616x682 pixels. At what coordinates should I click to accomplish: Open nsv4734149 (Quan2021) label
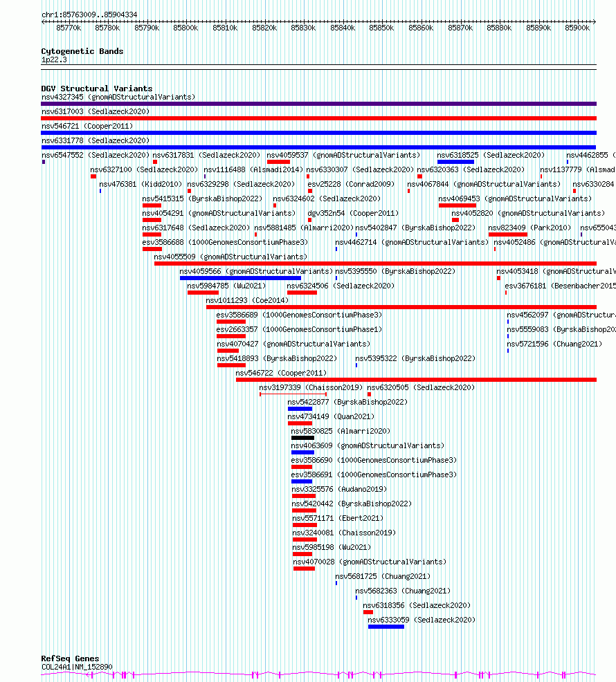click(x=331, y=416)
